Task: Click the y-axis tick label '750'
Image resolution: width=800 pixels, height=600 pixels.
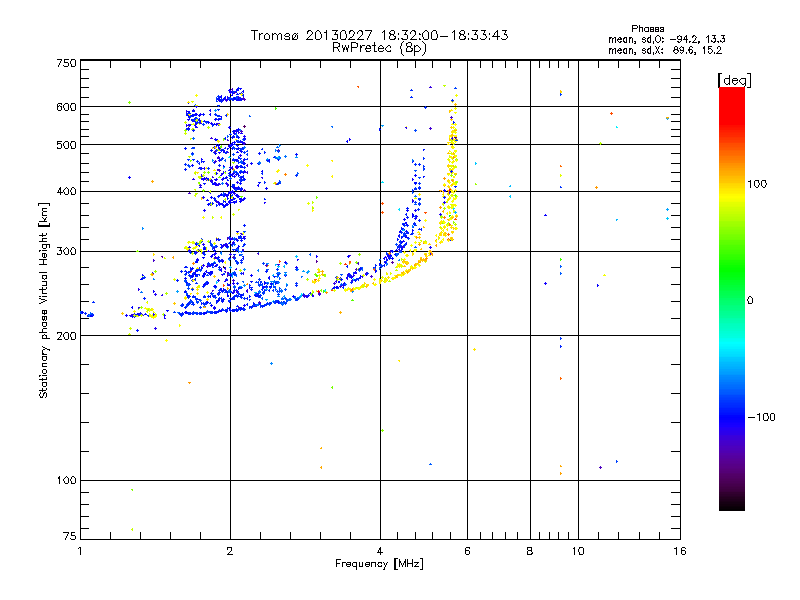Action: point(66,63)
